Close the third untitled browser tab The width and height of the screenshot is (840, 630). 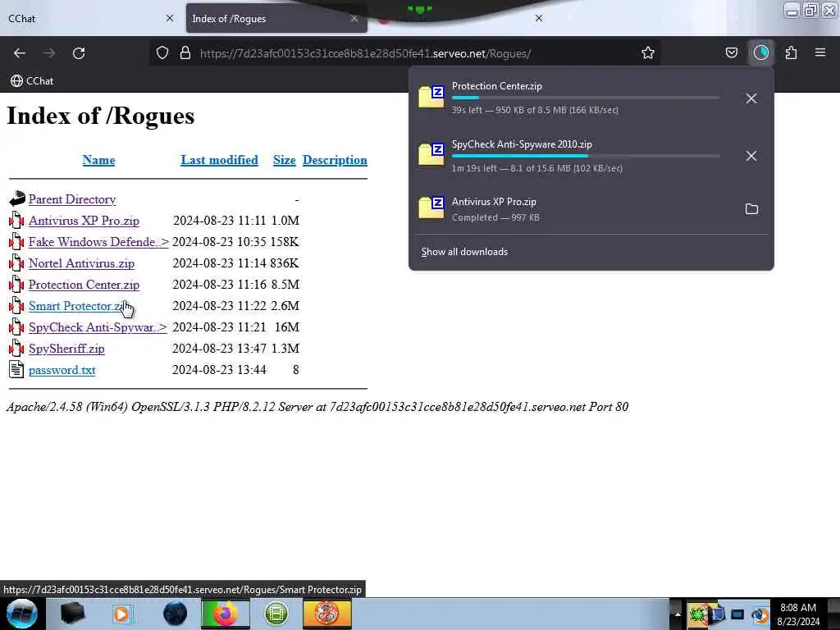coord(539,18)
